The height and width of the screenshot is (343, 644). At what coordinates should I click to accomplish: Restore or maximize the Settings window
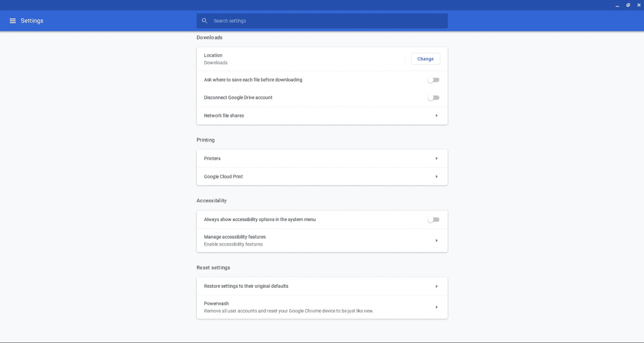tap(628, 5)
